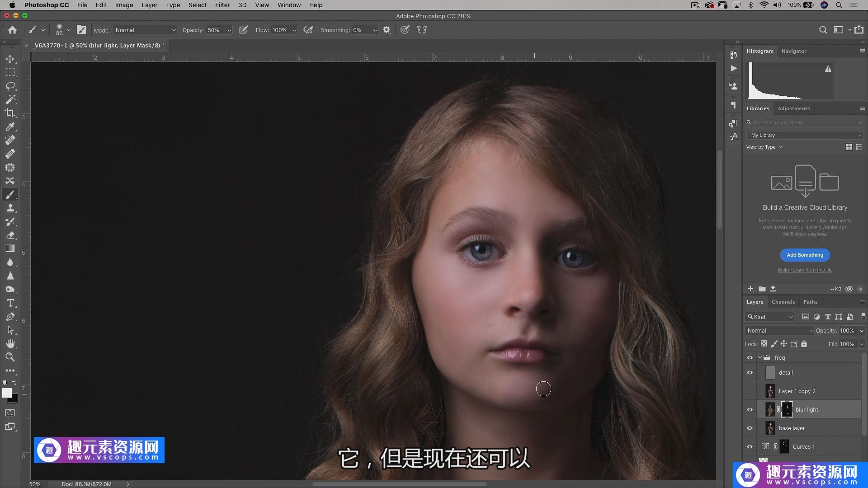868x488 pixels.
Task: Open the Filter menu
Action: pos(222,5)
